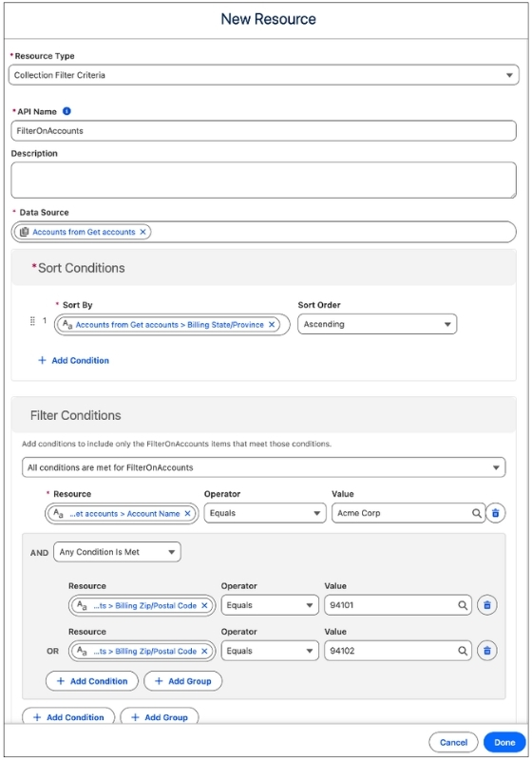Click the outer Add Group button
Screen dimensions: 532x760
coord(160,717)
